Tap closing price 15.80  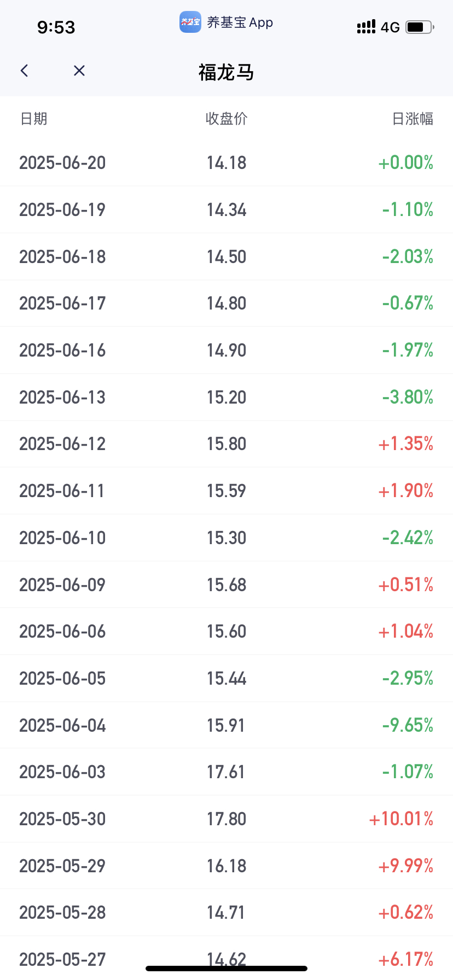coord(226,444)
